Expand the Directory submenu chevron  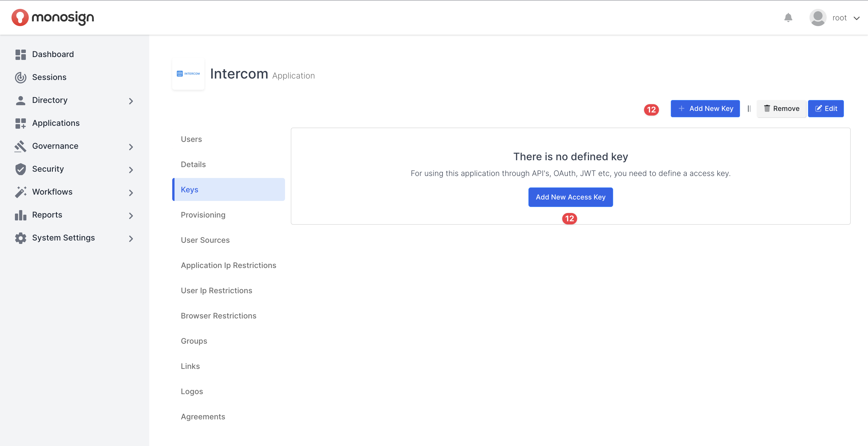[131, 101]
